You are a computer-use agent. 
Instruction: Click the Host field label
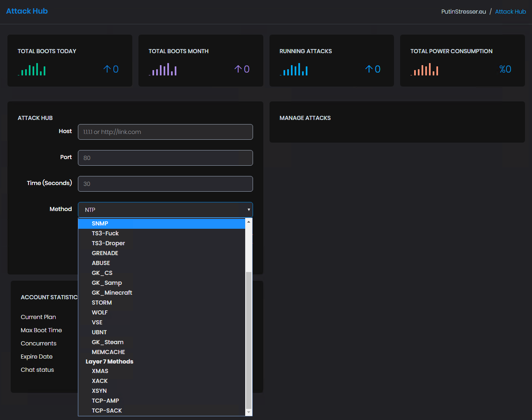pyautogui.click(x=65, y=131)
